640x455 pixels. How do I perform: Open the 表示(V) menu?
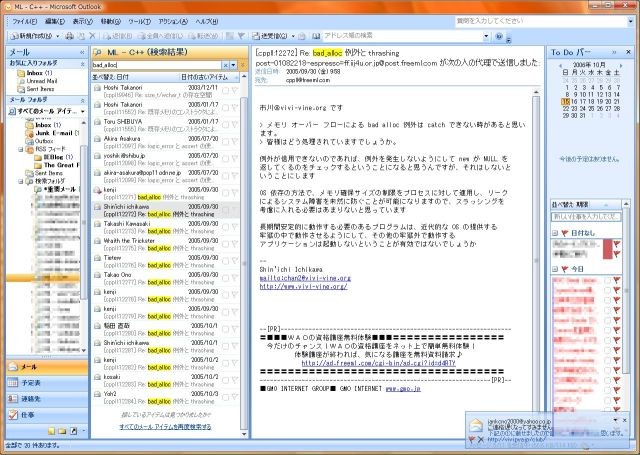(82, 22)
